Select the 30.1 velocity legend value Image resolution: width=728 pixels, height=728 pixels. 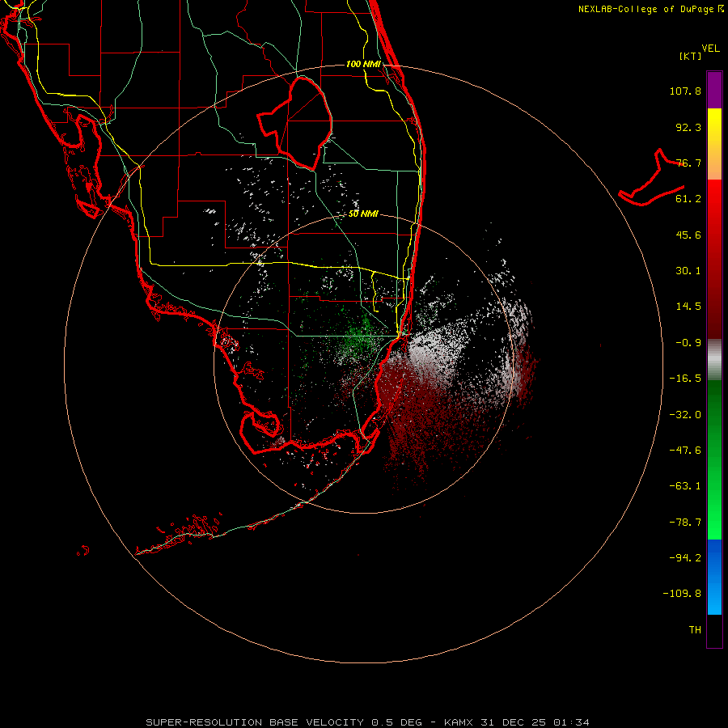tap(688, 271)
